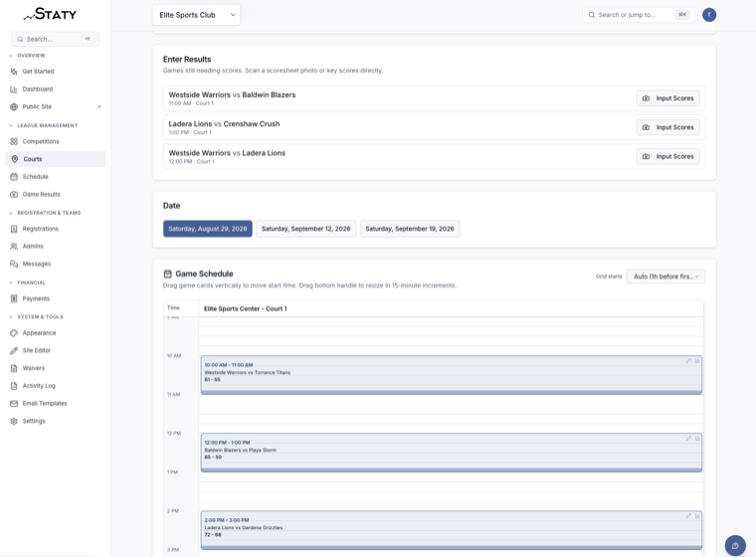Screen dimensions: 756x557
Task: Click the Competitions grid icon
Action: click(x=14, y=142)
